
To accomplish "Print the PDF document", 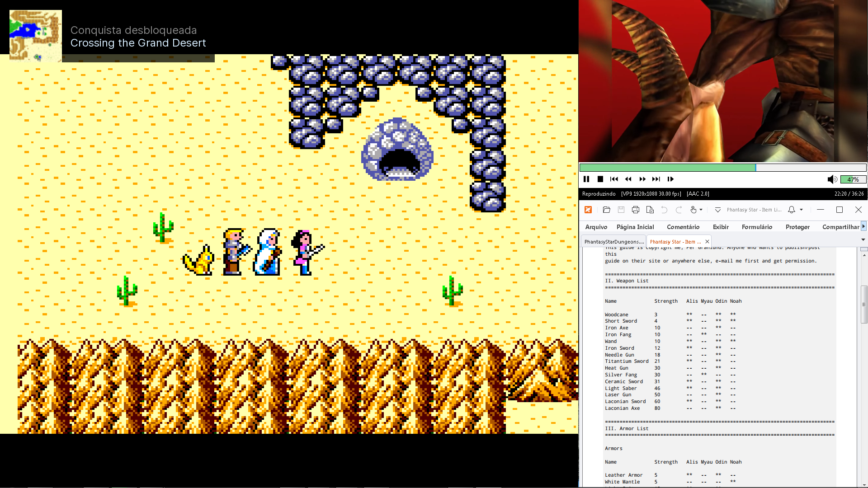I will pyautogui.click(x=636, y=210).
